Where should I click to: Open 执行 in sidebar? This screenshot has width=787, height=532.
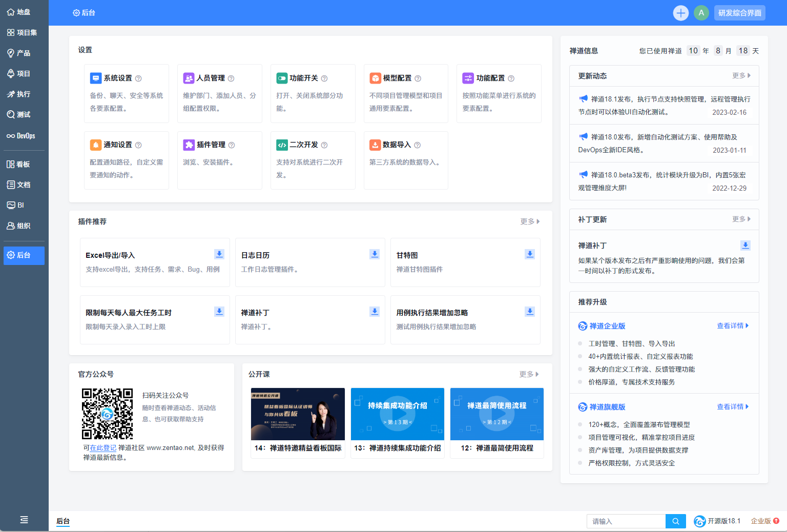[24, 94]
